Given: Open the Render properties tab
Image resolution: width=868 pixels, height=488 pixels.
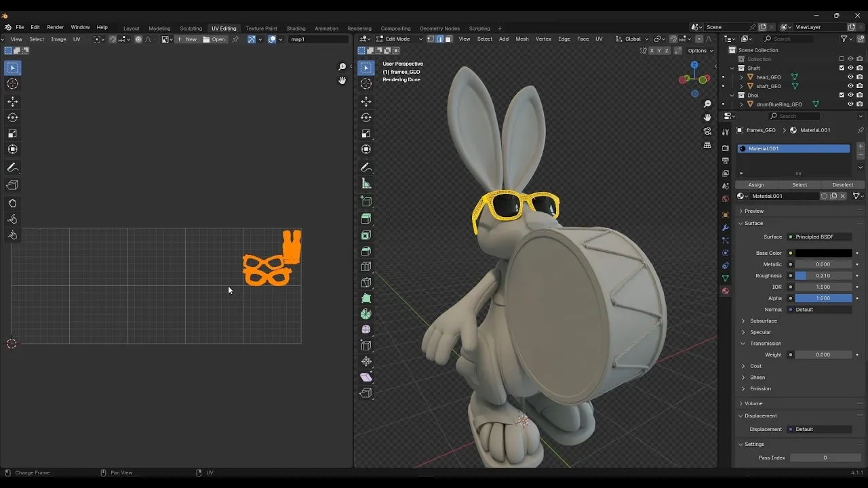Looking at the screenshot, I should coord(726,148).
